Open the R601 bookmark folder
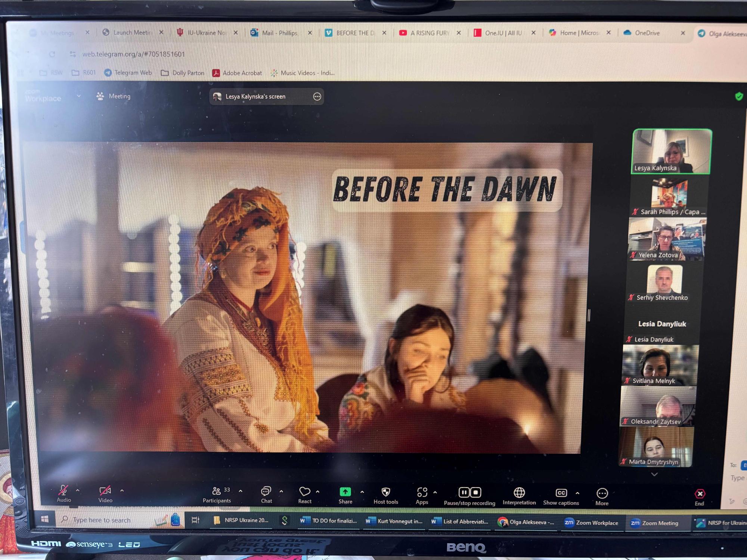Image resolution: width=747 pixels, height=560 pixels. (84, 72)
